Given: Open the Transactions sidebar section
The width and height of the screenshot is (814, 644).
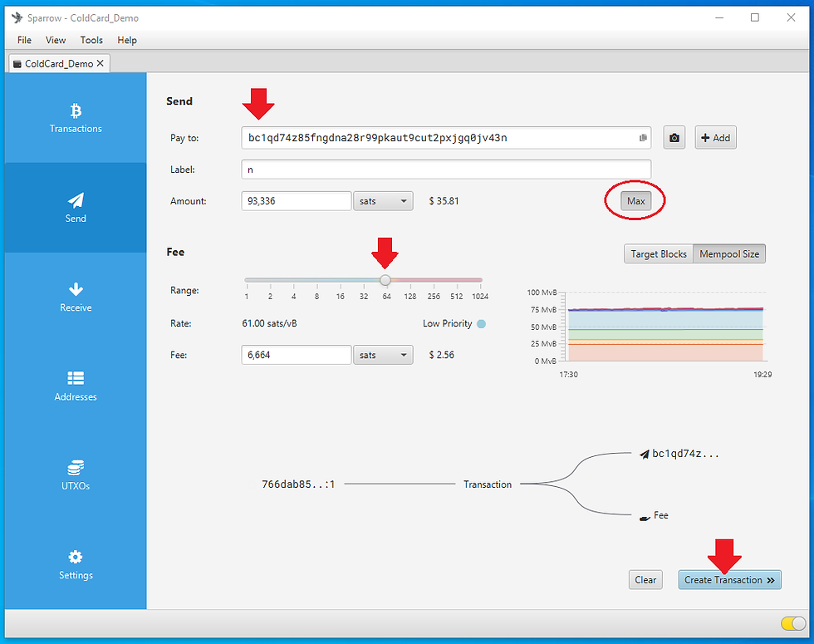Looking at the screenshot, I should coord(76,118).
